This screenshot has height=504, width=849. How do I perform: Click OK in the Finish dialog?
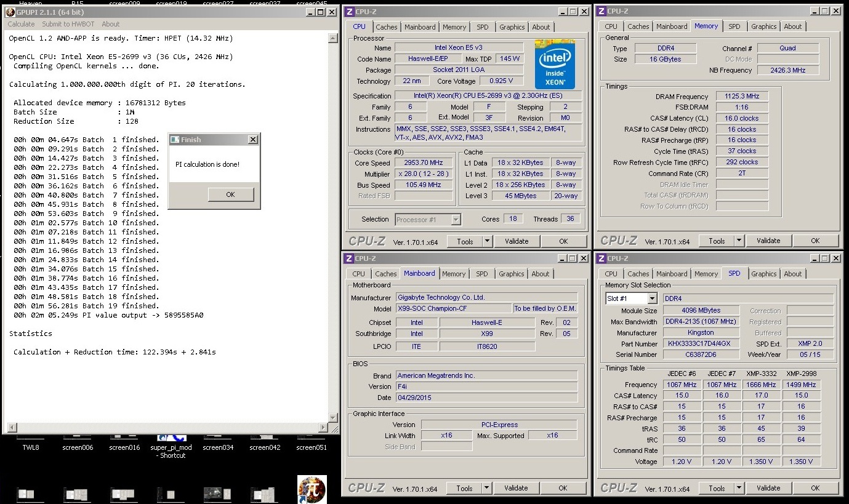tap(230, 194)
